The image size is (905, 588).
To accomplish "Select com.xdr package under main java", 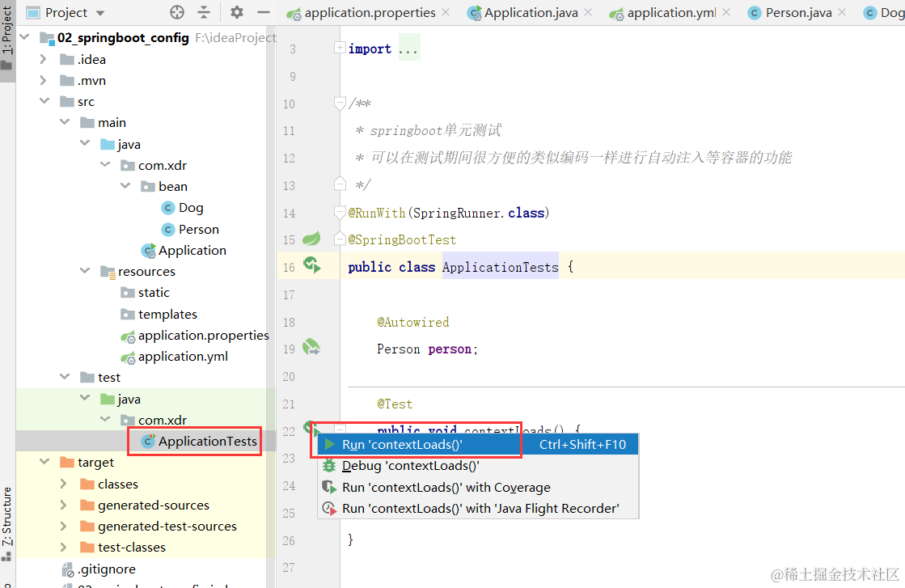I will click(x=154, y=166).
